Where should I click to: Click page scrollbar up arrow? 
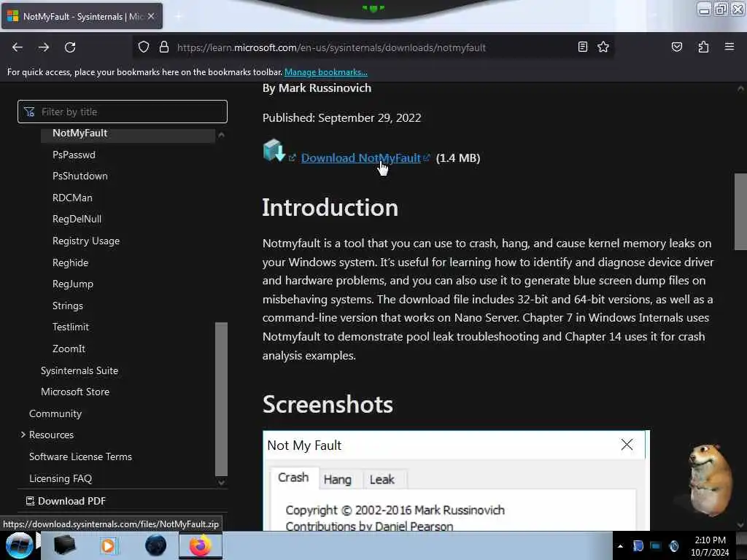[740, 89]
